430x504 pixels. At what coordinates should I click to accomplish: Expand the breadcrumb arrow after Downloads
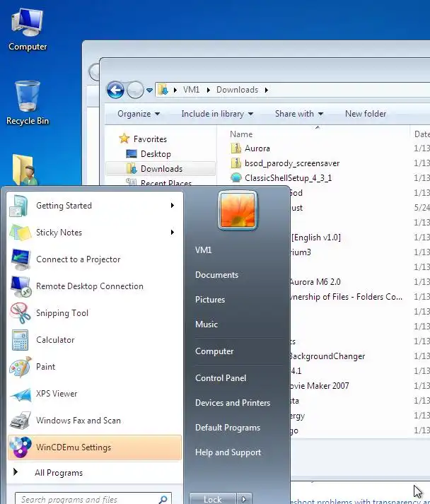tap(267, 90)
